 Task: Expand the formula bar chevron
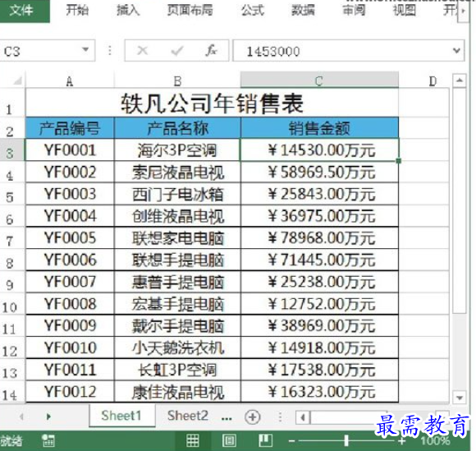click(x=456, y=50)
